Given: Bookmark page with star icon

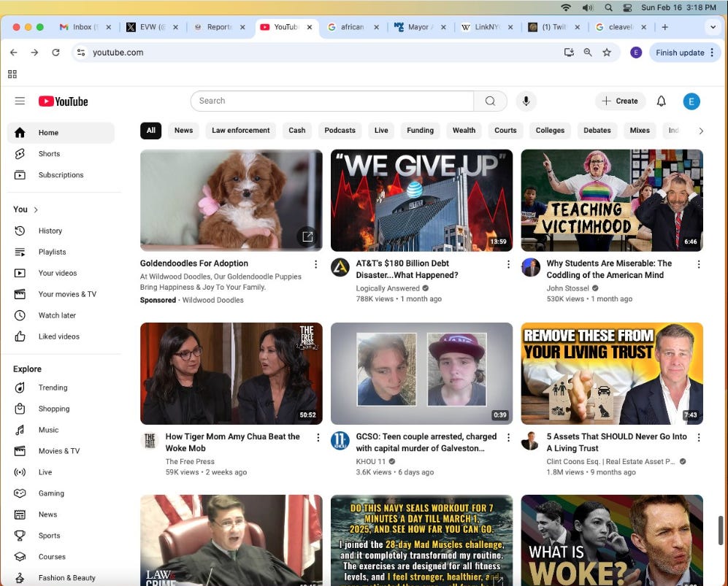Looking at the screenshot, I should (606, 53).
